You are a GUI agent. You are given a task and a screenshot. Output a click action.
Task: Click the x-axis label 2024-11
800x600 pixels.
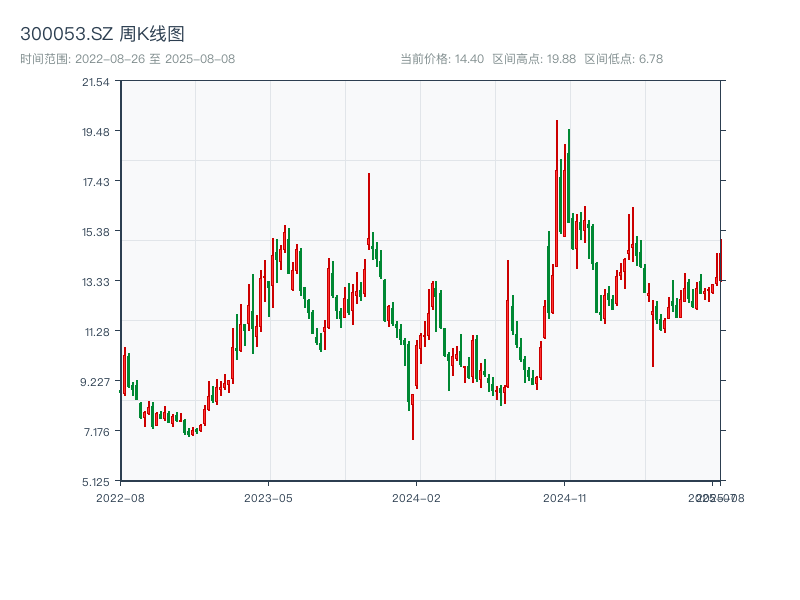coord(564,498)
